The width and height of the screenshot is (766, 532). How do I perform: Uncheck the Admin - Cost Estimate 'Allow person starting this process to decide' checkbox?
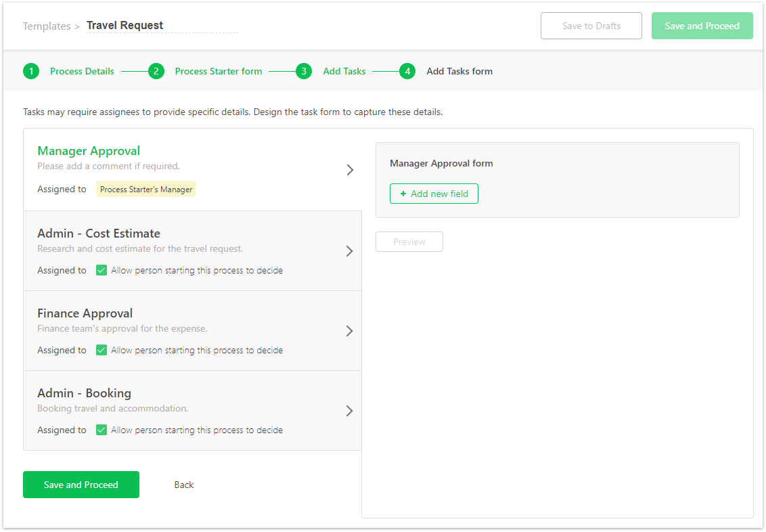pos(102,270)
